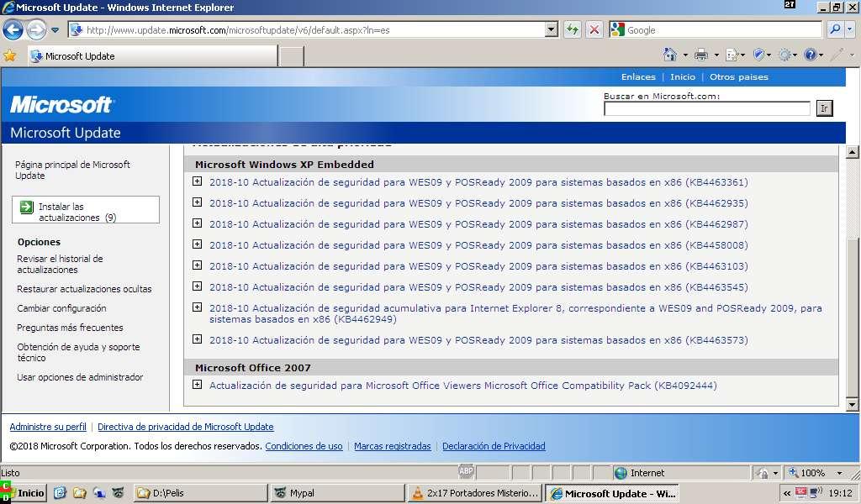861x504 pixels.
Task: Open the zoom level 100% dropdown
Action: click(x=839, y=473)
